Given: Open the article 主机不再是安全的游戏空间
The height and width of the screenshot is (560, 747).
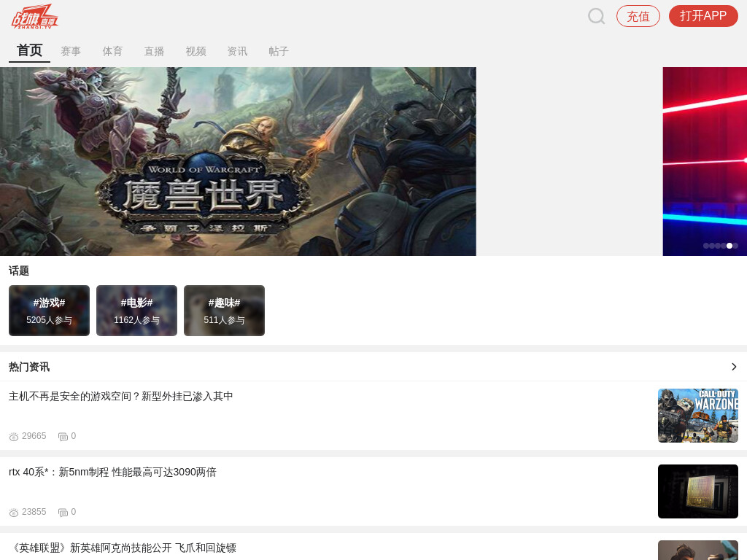Looking at the screenshot, I should (x=121, y=396).
